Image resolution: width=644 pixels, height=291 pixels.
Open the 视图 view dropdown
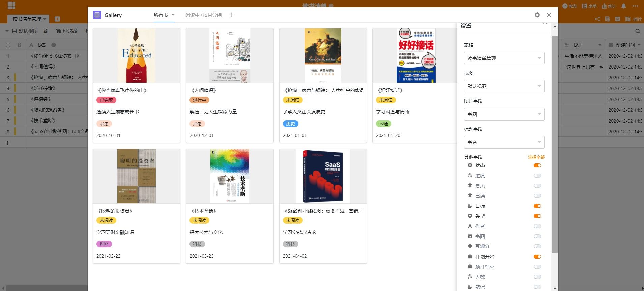point(504,86)
